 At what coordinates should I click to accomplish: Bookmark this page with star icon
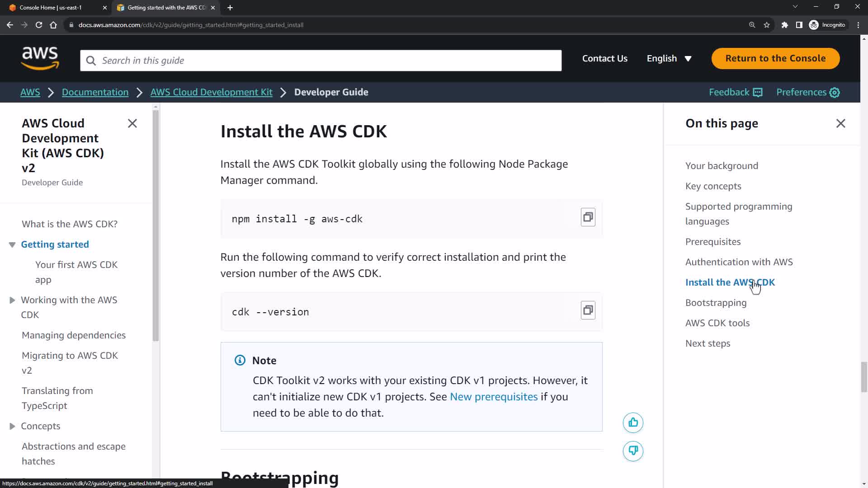(x=767, y=25)
